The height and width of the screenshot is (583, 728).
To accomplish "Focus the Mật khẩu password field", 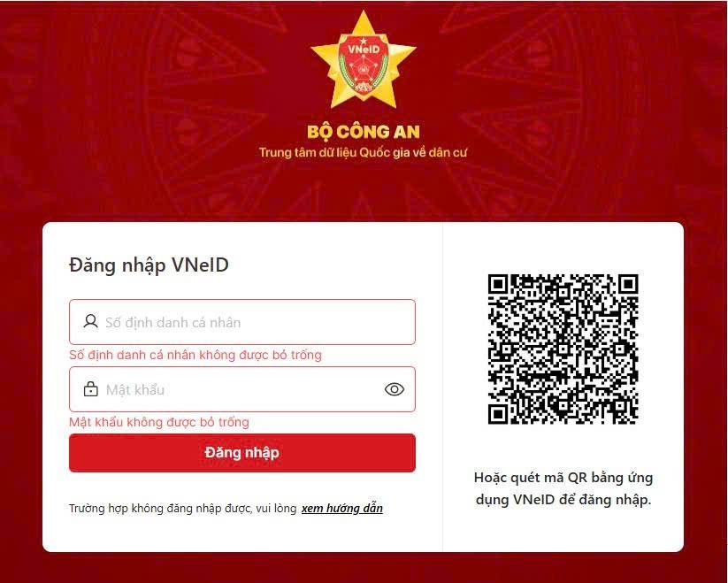I will point(241,389).
